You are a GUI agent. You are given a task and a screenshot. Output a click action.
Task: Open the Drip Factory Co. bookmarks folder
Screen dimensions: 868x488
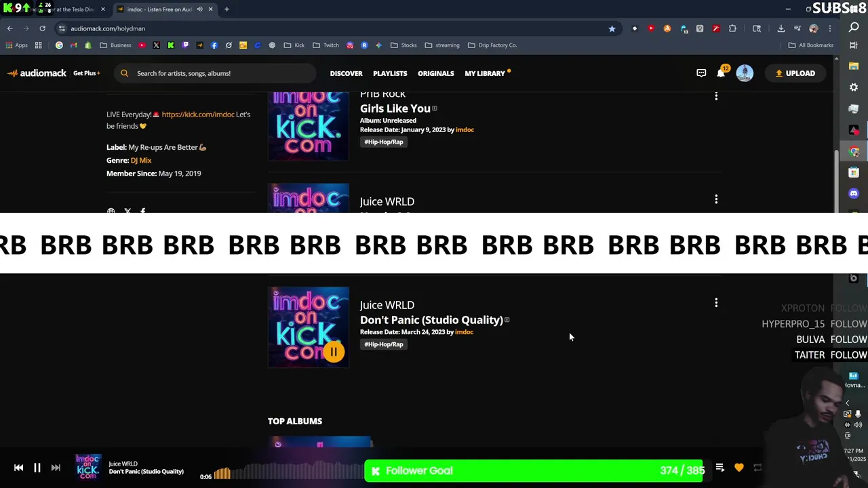(492, 45)
